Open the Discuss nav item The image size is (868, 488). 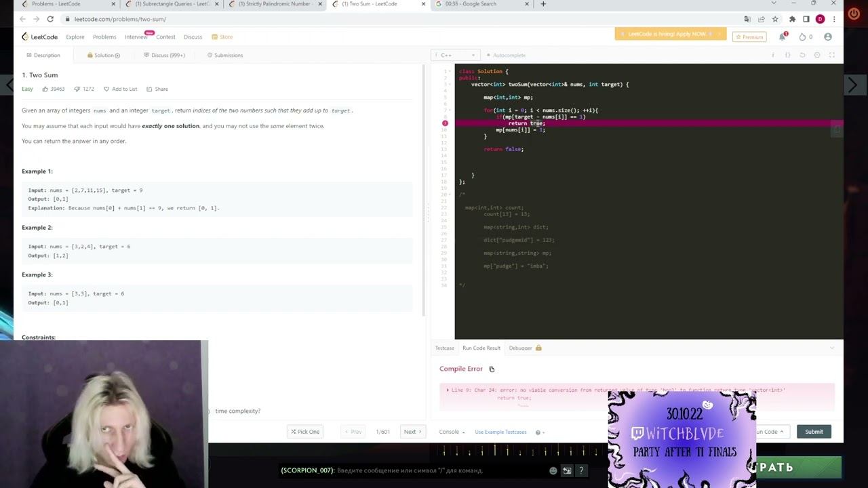tap(193, 37)
